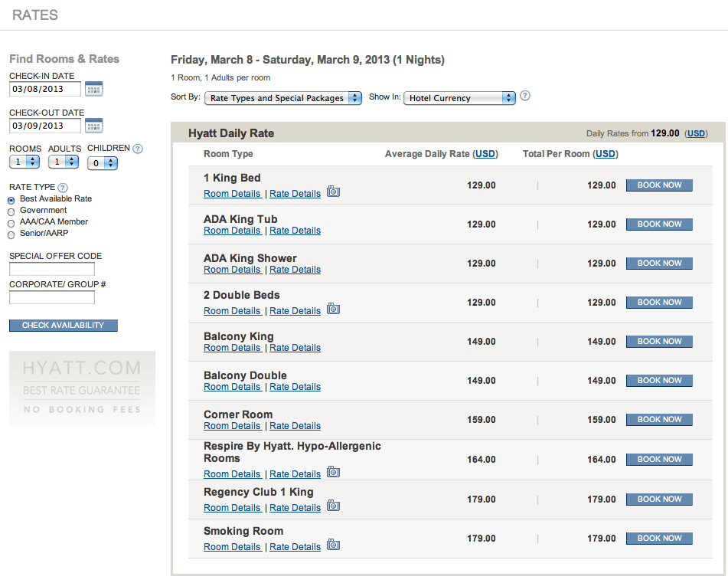Focus the Special Offer Code field
The height and width of the screenshot is (583, 728).
(52, 269)
